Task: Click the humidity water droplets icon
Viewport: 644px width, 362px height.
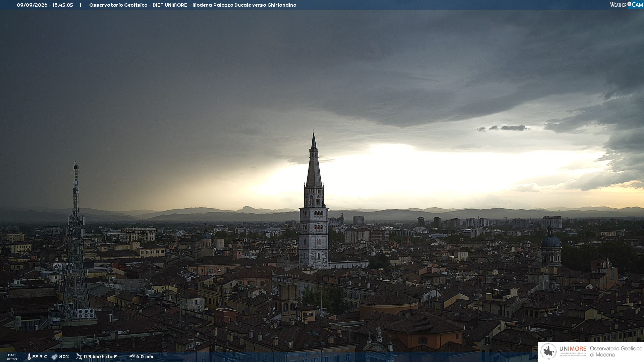Action: 54,357
